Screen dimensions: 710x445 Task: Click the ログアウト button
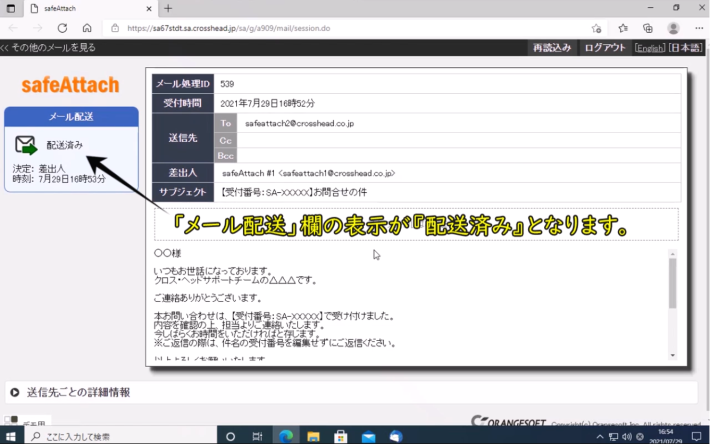pos(605,48)
